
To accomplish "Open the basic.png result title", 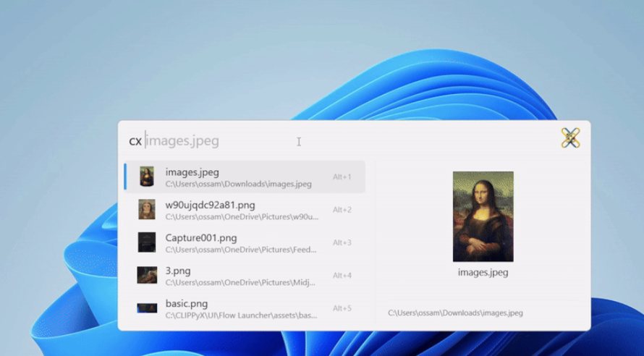I will coord(187,303).
